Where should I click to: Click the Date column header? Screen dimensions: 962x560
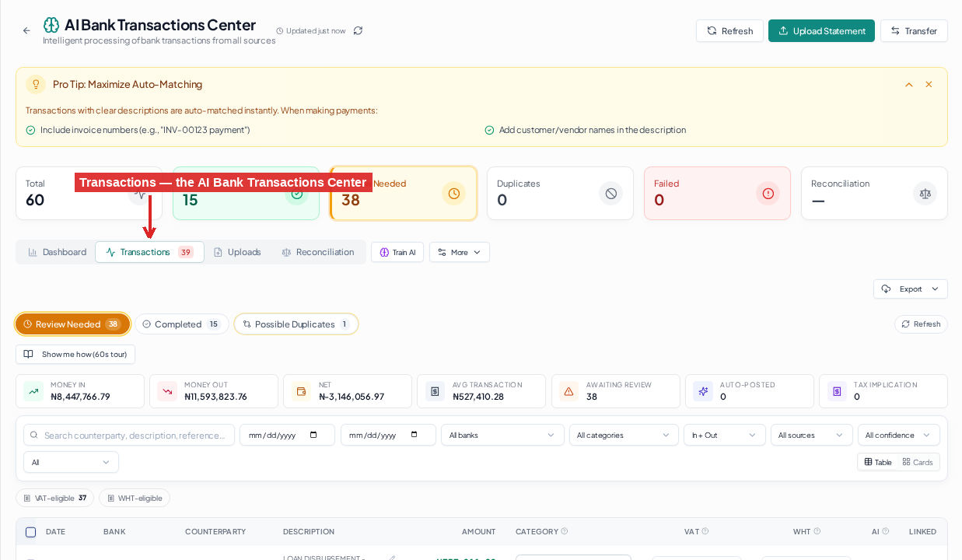pyautogui.click(x=55, y=531)
